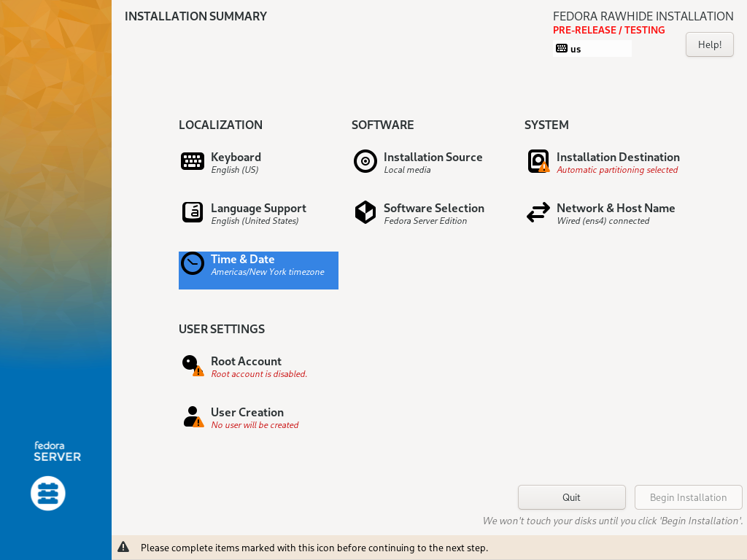Click 'Wired (ens4) connected' status text
The width and height of the screenshot is (747, 560).
[603, 221]
